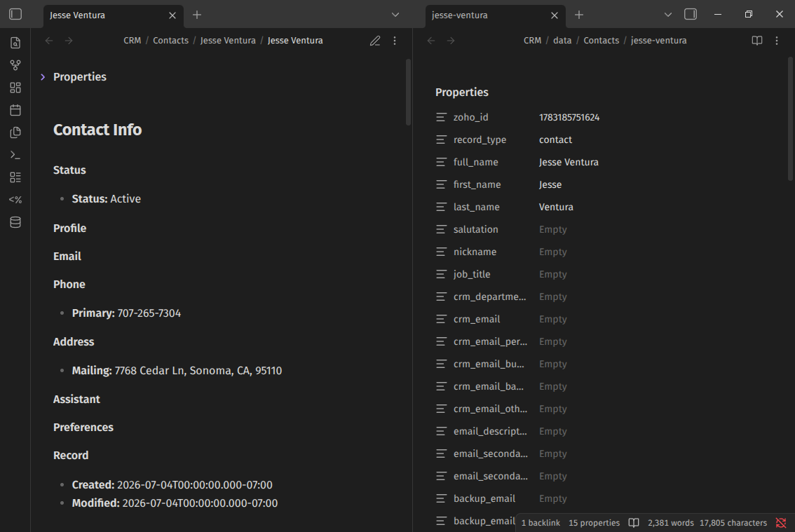Click 15 properties in status bar
The width and height of the screenshot is (795, 532).
[594, 523]
